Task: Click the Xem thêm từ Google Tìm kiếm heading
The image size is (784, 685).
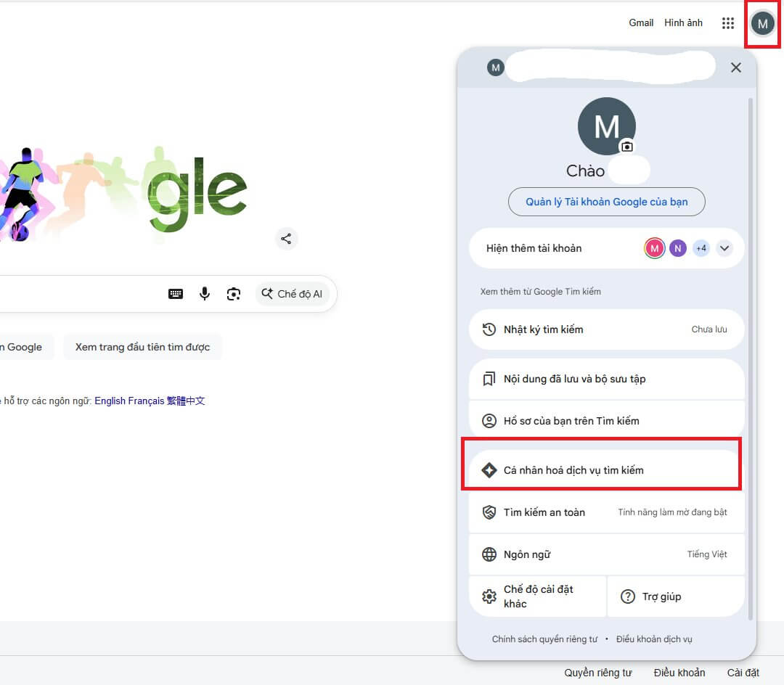Action: coord(541,291)
